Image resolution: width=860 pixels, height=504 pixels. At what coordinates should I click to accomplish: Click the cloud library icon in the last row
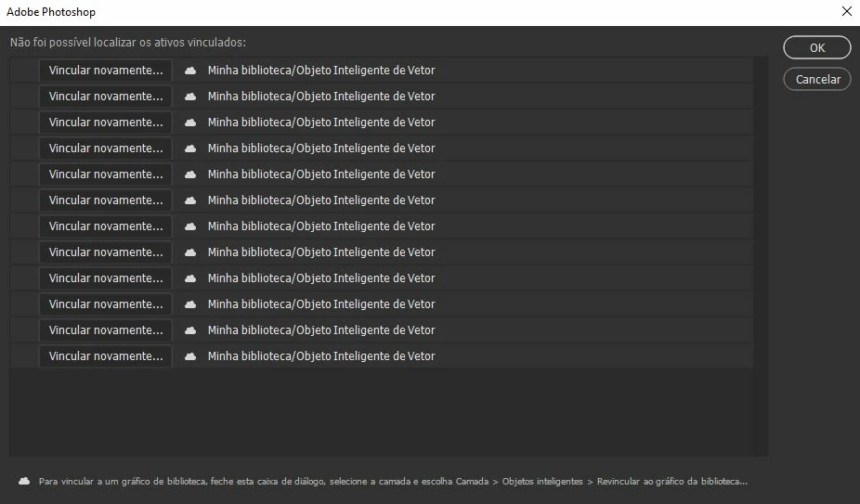pos(190,356)
